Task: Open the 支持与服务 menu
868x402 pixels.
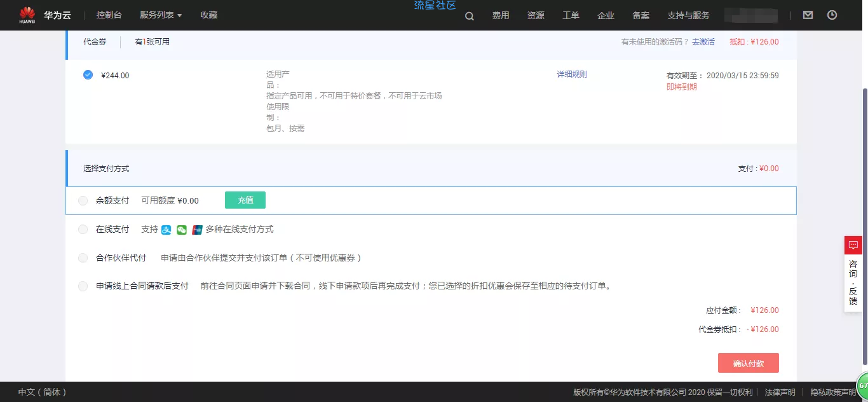Action: click(x=688, y=15)
